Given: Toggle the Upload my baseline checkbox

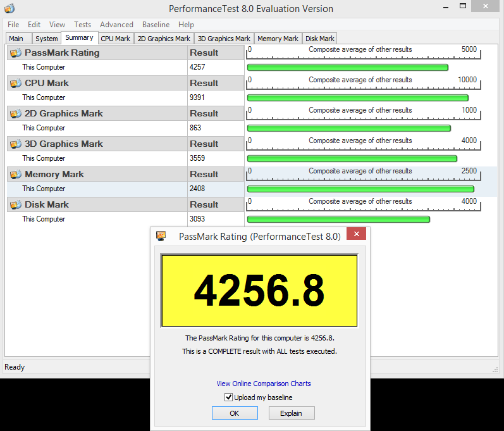Looking at the screenshot, I should (228, 397).
